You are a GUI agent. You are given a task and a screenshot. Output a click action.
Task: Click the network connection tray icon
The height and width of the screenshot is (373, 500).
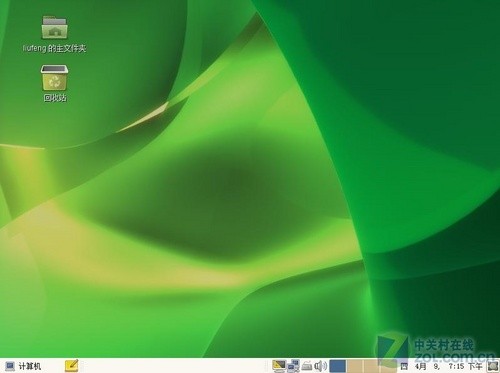(x=293, y=366)
